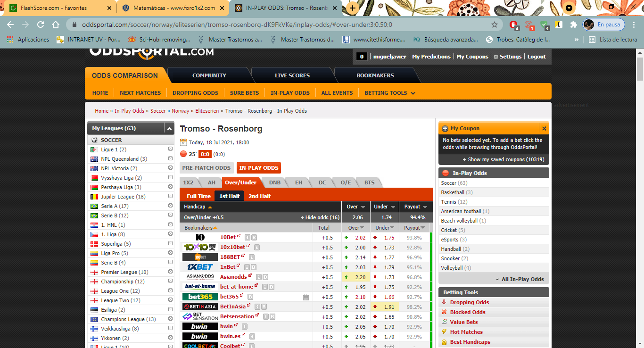Open My Predictions link
Screen dimensions: 644x348
point(431,57)
